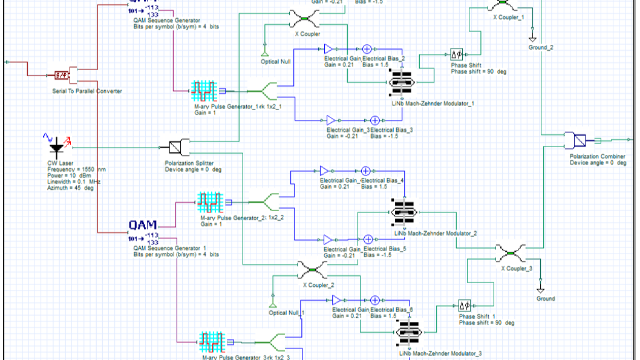Click the Ground symbol below X Coupler_3
Image resolution: width=640 pixels, height=360 pixels.
(540, 290)
